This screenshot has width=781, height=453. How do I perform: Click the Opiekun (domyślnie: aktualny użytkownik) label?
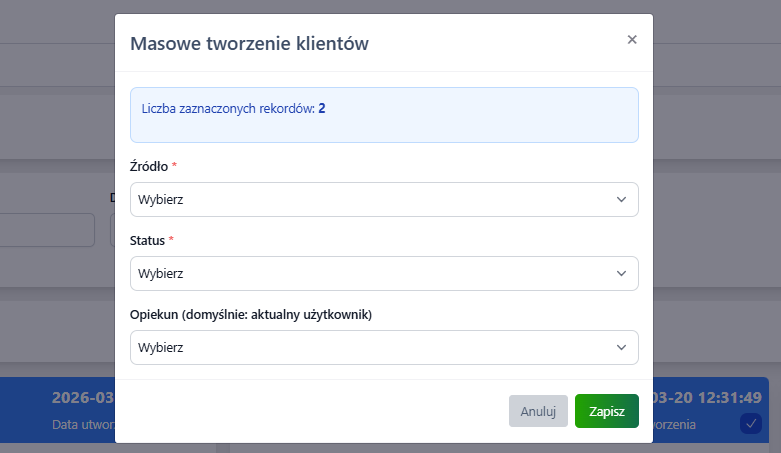tap(251, 315)
